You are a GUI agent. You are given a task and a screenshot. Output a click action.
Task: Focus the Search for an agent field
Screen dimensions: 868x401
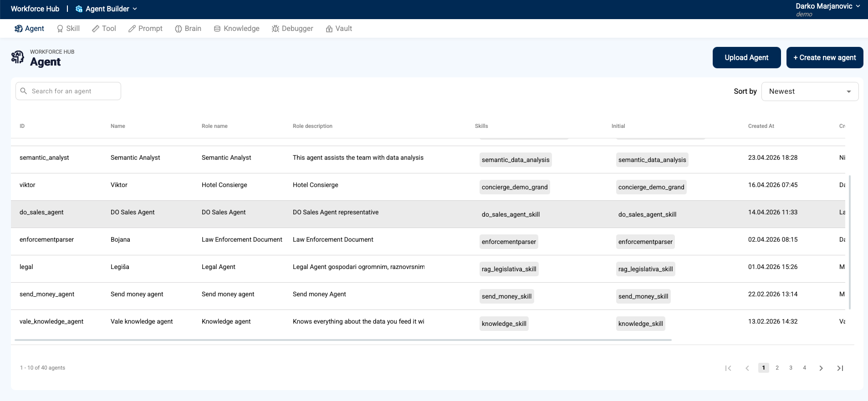tap(68, 91)
